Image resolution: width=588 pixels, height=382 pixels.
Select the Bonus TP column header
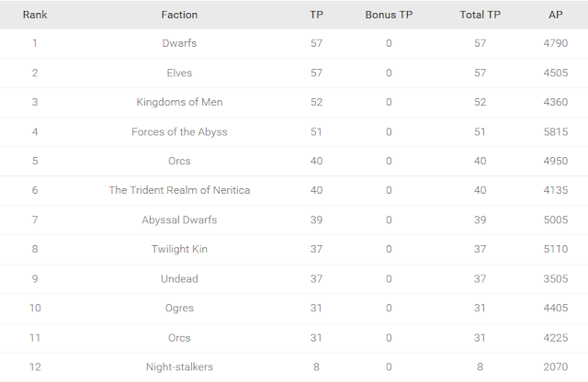pos(389,15)
